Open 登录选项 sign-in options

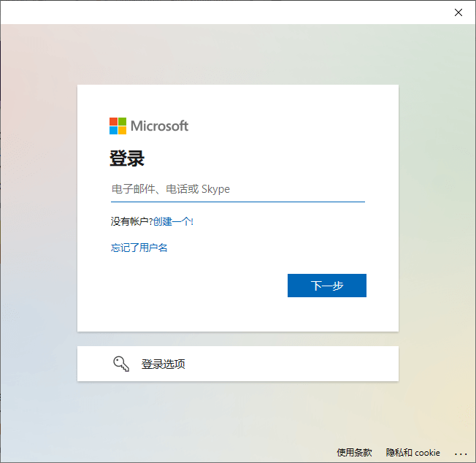point(238,364)
